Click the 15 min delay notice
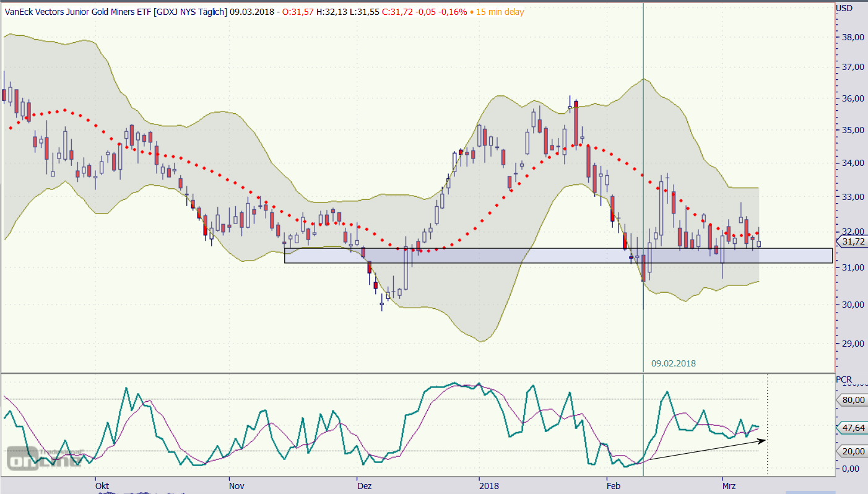868x494 pixels. pyautogui.click(x=500, y=12)
